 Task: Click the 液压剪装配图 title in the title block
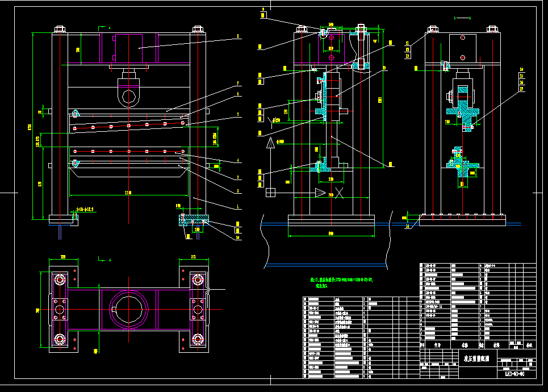click(476, 358)
